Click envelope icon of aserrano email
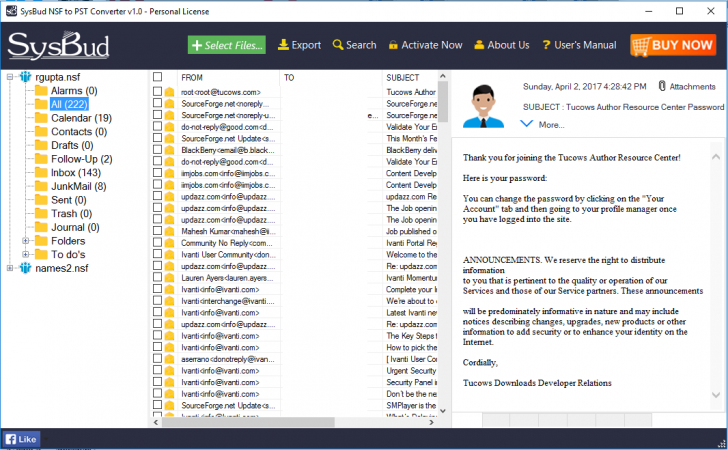728x450 pixels. (x=169, y=359)
